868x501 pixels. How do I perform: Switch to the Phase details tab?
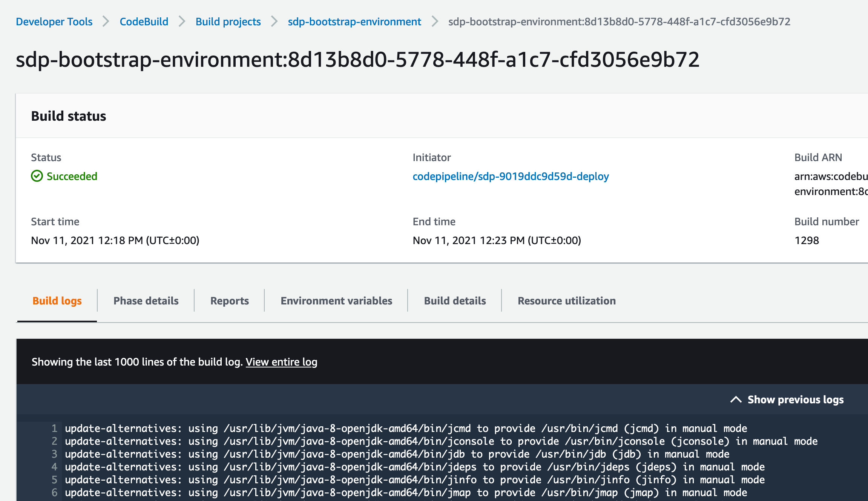pos(146,301)
